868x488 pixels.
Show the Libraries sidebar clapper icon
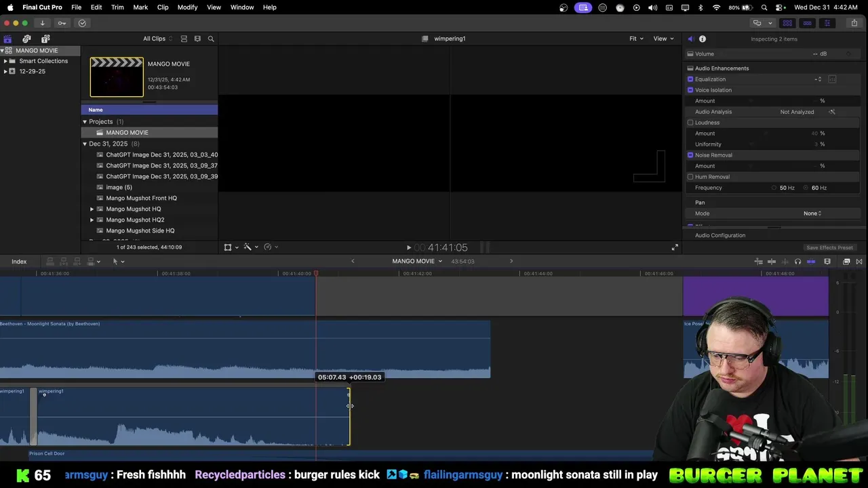coord(7,39)
